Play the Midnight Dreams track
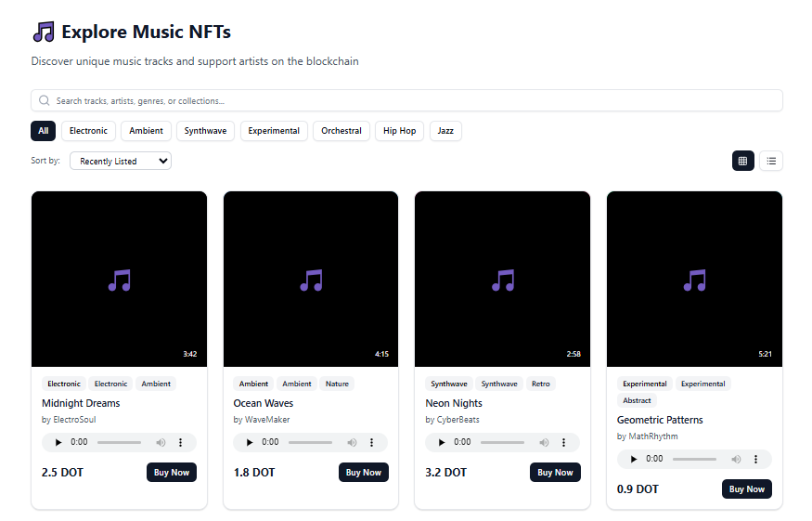This screenshot has height=521, width=812. [x=58, y=442]
